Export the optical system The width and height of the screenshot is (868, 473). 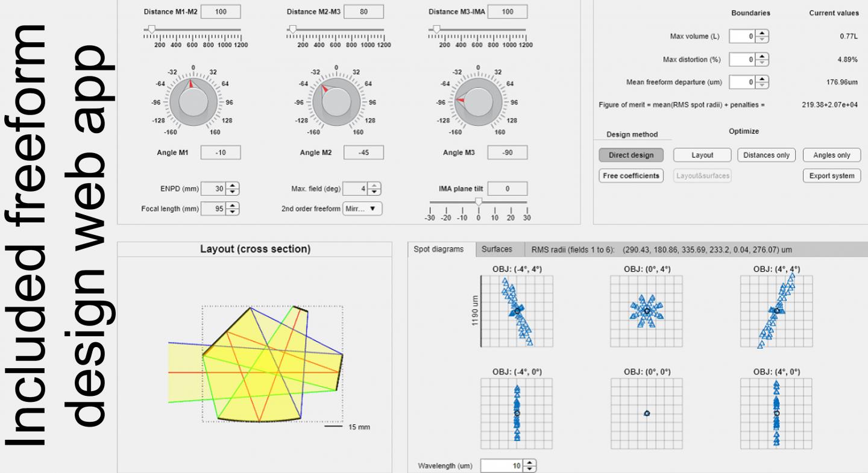[x=831, y=176]
